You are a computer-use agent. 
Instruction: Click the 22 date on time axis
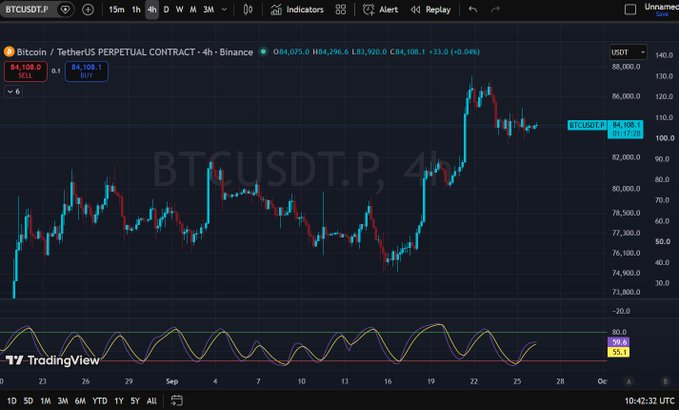[x=474, y=381]
